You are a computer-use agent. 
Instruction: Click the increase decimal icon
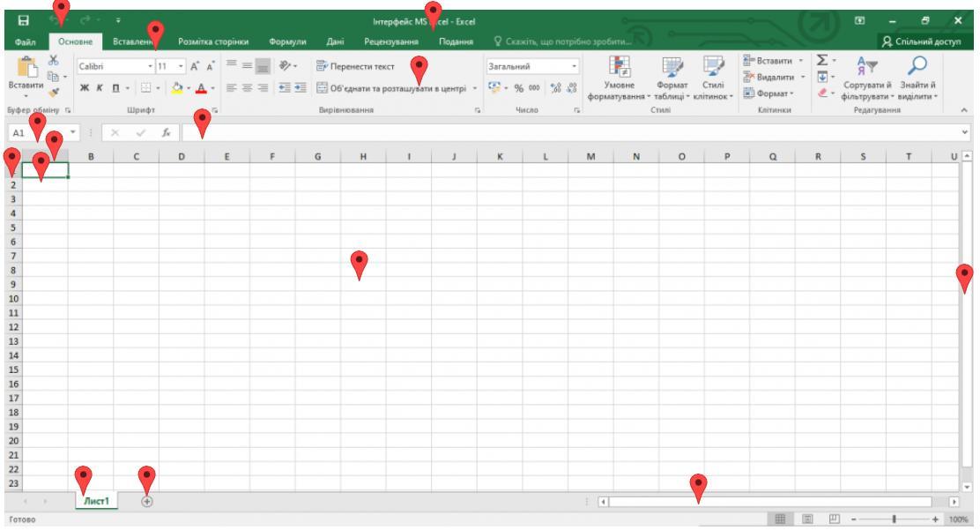(555, 88)
